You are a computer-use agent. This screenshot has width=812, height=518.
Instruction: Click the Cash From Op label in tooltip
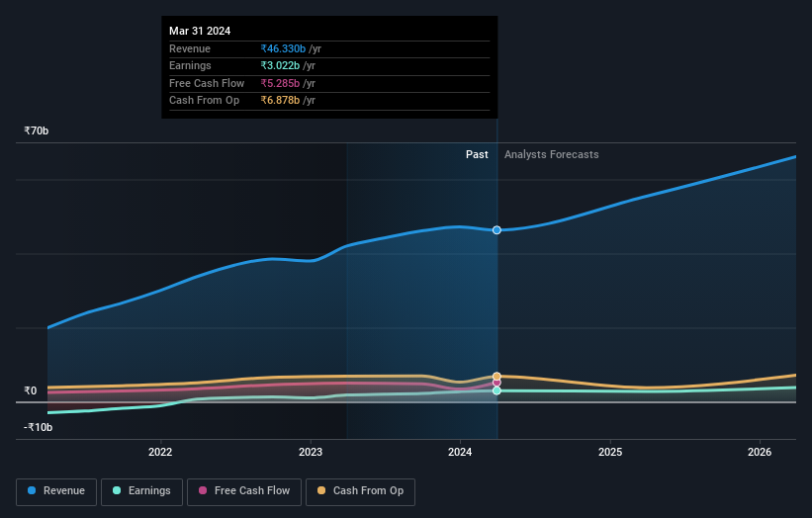click(x=204, y=101)
